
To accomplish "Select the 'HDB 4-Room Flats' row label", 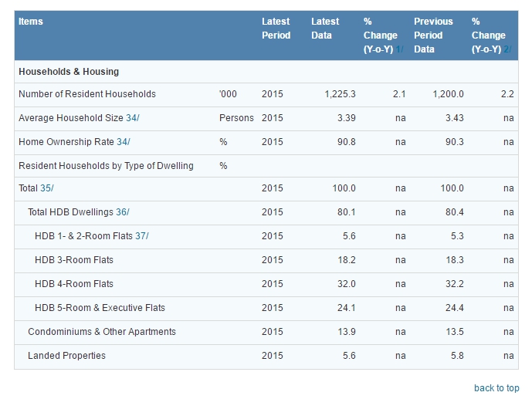I will click(74, 284).
